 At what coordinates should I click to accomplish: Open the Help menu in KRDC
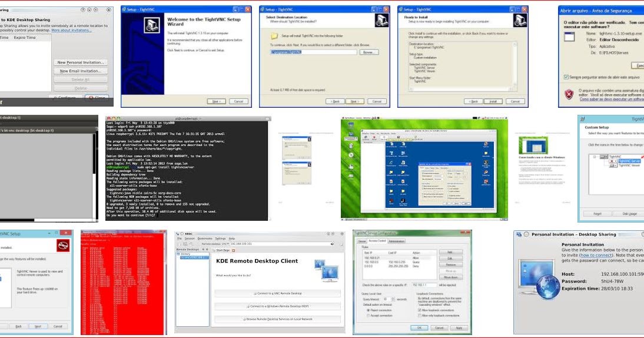(232, 238)
